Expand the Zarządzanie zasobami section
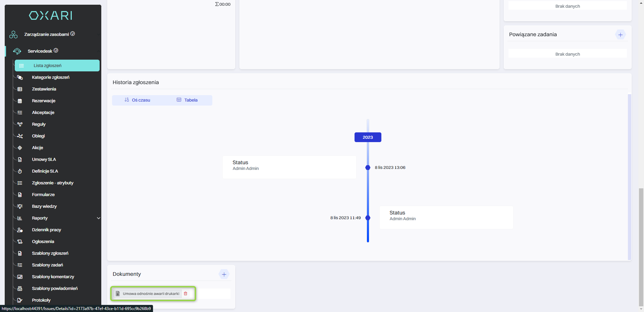This screenshot has width=644, height=312. tap(98, 35)
